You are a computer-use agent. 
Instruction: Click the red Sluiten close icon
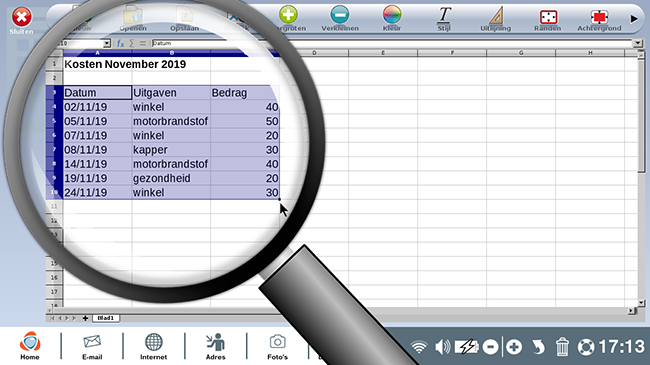pyautogui.click(x=22, y=17)
